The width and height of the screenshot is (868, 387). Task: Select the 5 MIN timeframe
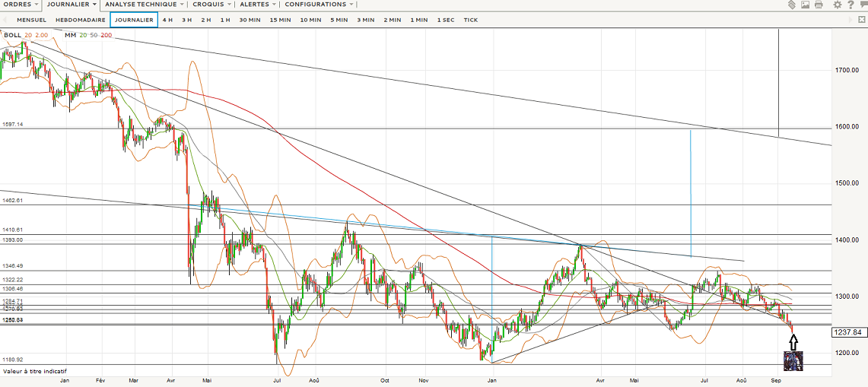339,20
